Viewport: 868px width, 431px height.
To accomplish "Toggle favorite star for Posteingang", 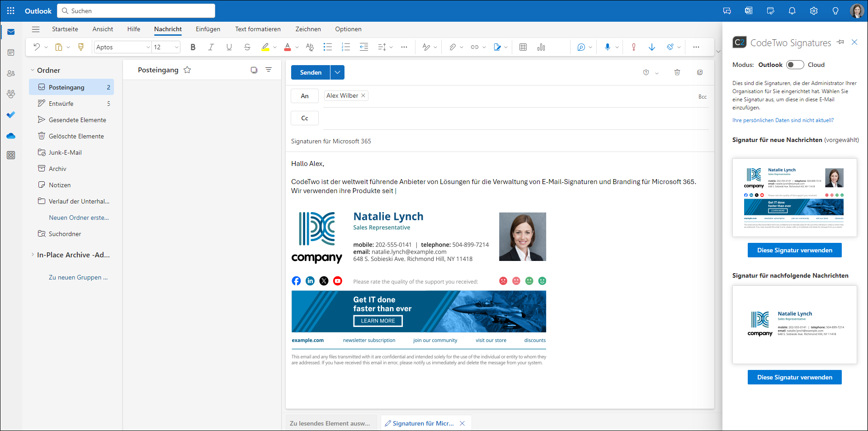I will click(187, 70).
